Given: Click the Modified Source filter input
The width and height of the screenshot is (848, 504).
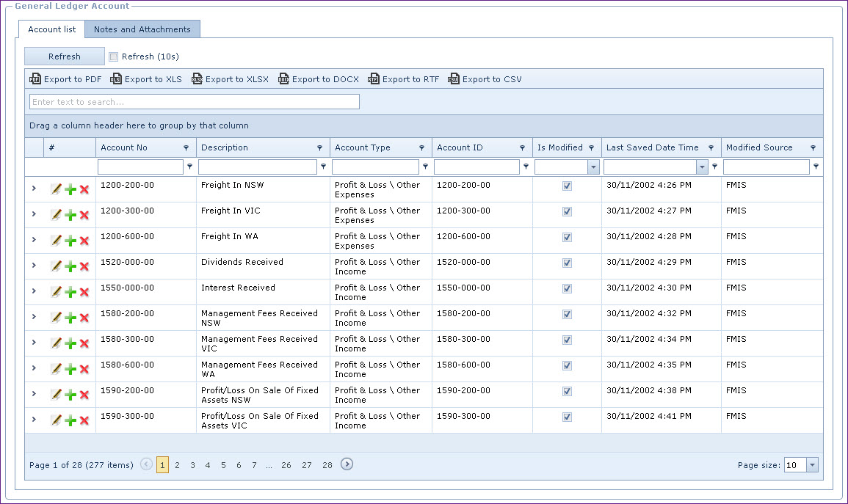Looking at the screenshot, I should click(767, 167).
